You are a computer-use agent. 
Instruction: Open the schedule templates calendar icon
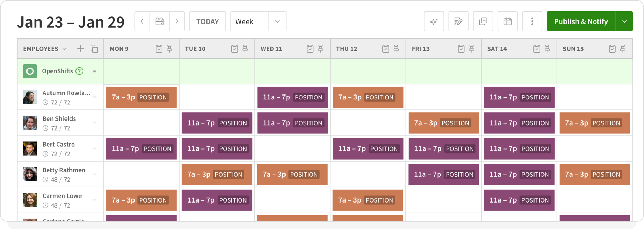(508, 21)
